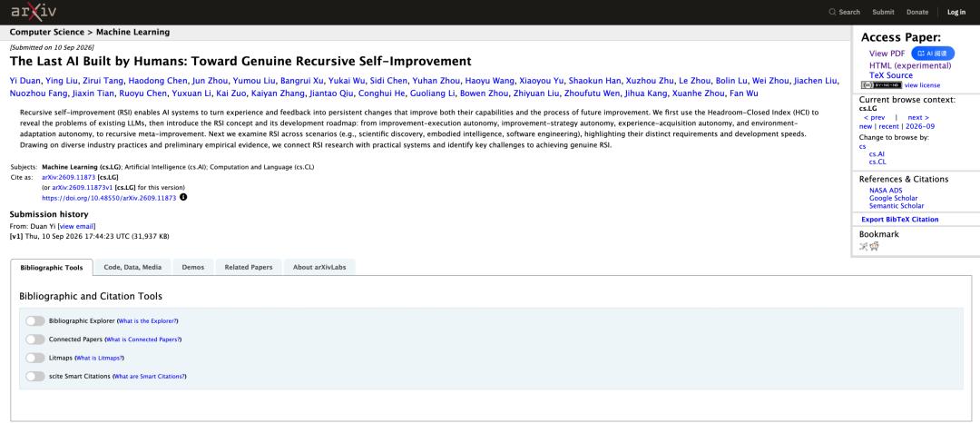The height and width of the screenshot is (423, 980).
Task: Click Log in in the header
Action: (x=956, y=12)
